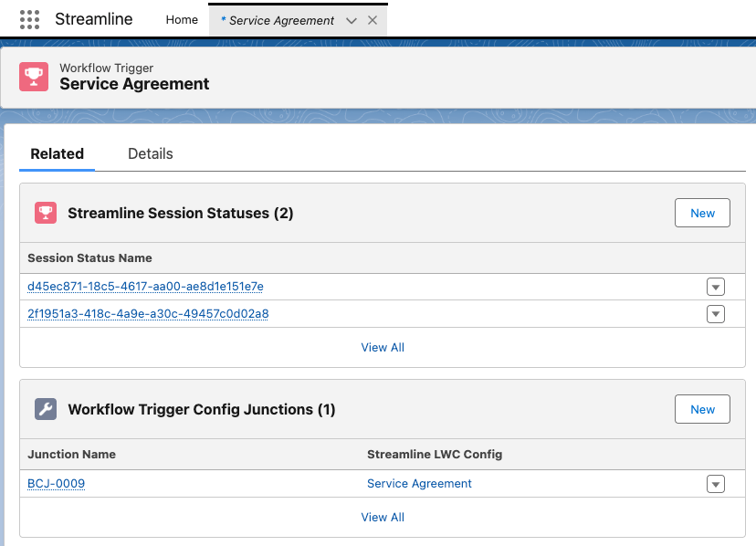Open row actions for junction BCJ-0009
Screen dimensions: 756x546
pos(716,484)
